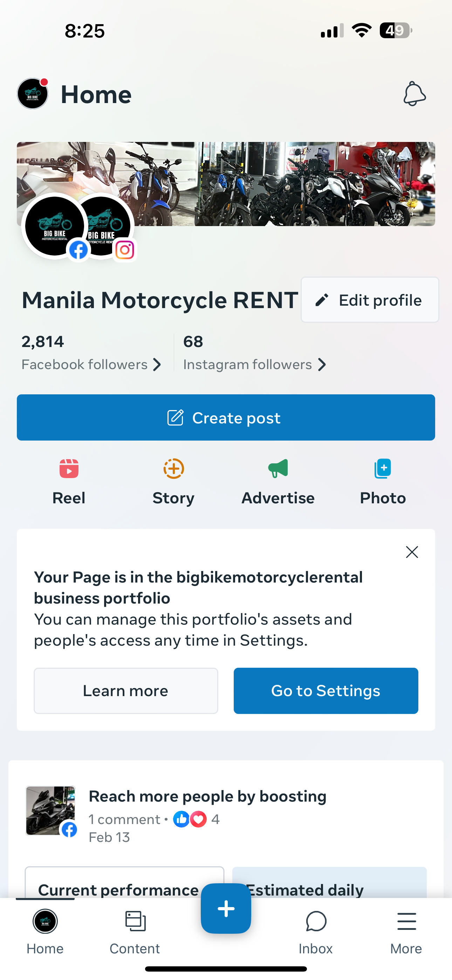Click Learn more button
452x980 pixels.
click(x=126, y=690)
